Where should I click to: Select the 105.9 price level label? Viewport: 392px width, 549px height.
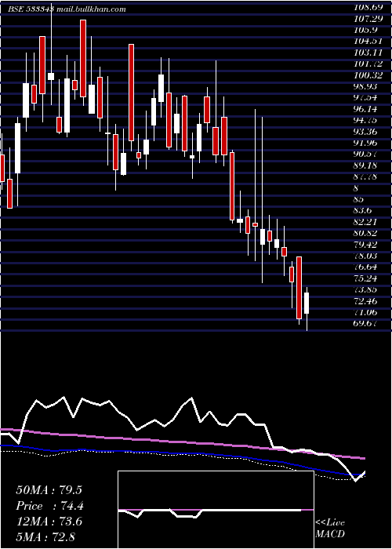point(365,30)
